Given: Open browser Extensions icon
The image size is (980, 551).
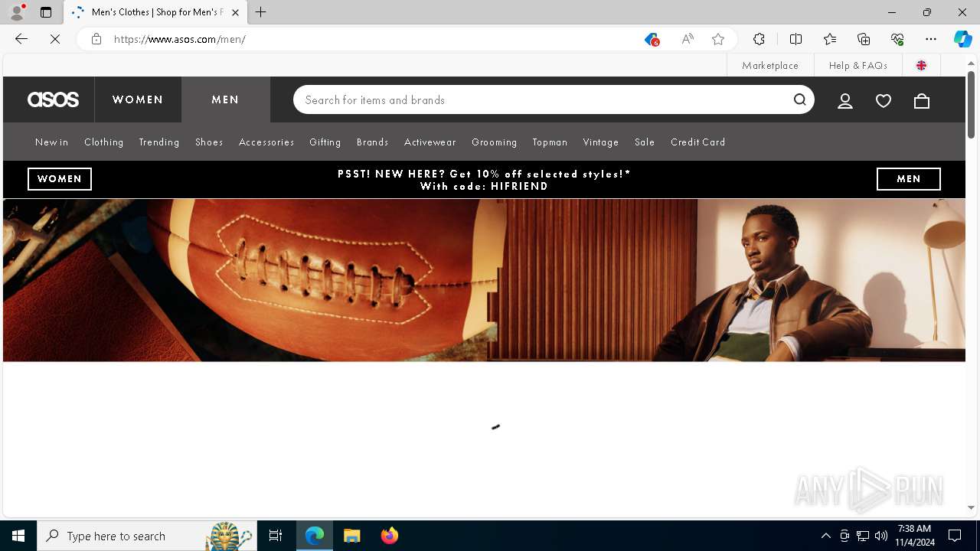Looking at the screenshot, I should [x=759, y=39].
